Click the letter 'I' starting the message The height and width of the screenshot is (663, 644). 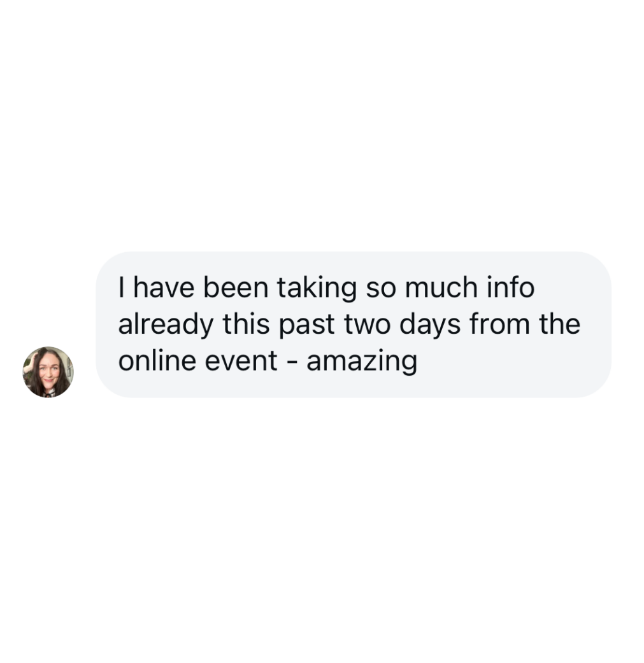pos(122,287)
